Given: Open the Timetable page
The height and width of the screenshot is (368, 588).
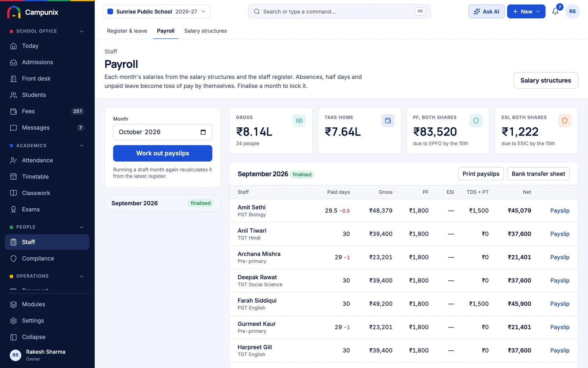Looking at the screenshot, I should [x=47, y=177].
